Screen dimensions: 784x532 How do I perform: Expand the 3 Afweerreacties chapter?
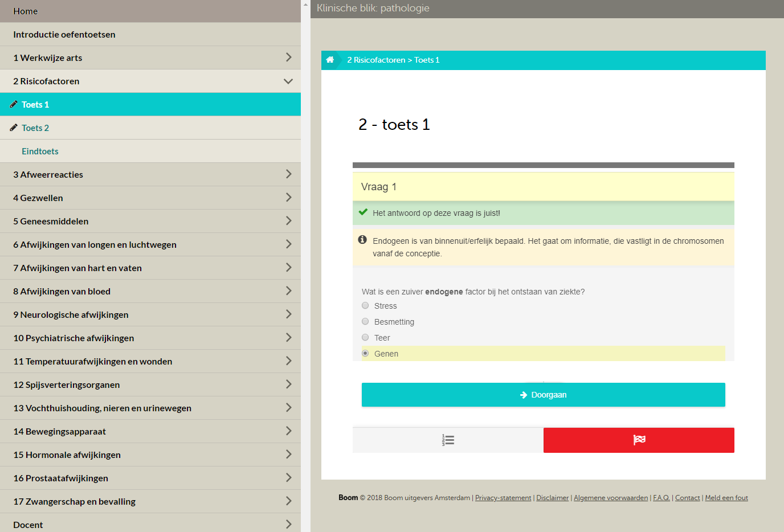288,174
